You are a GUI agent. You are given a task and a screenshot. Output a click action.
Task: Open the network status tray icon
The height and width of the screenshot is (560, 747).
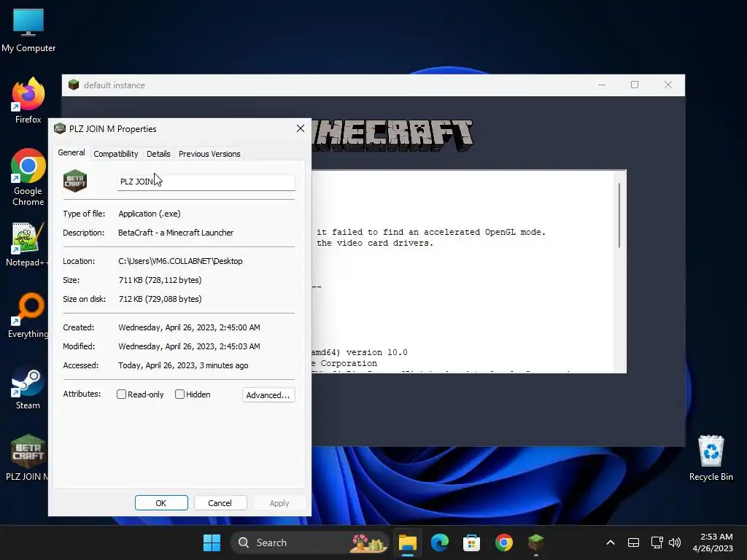657,542
